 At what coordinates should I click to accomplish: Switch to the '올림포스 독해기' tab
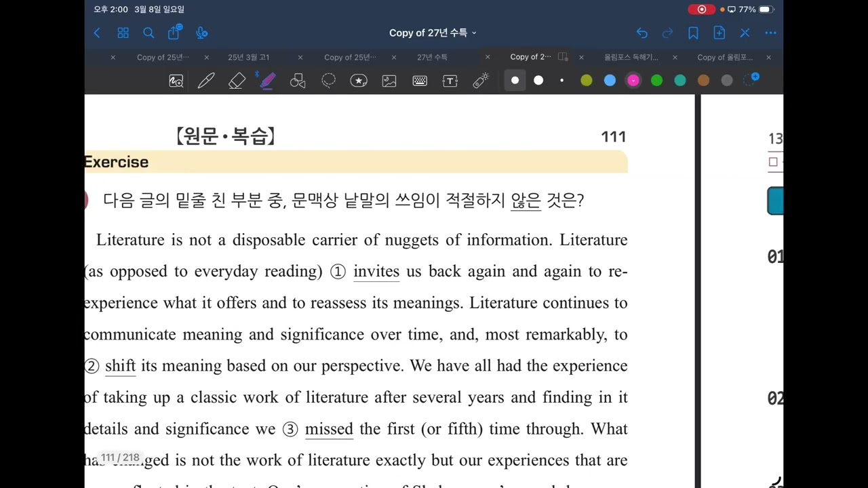tap(631, 58)
